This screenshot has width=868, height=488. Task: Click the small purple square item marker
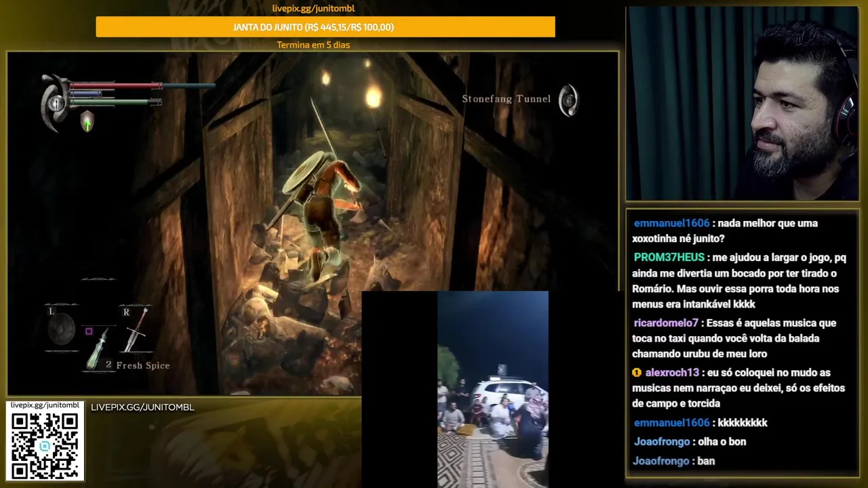89,331
